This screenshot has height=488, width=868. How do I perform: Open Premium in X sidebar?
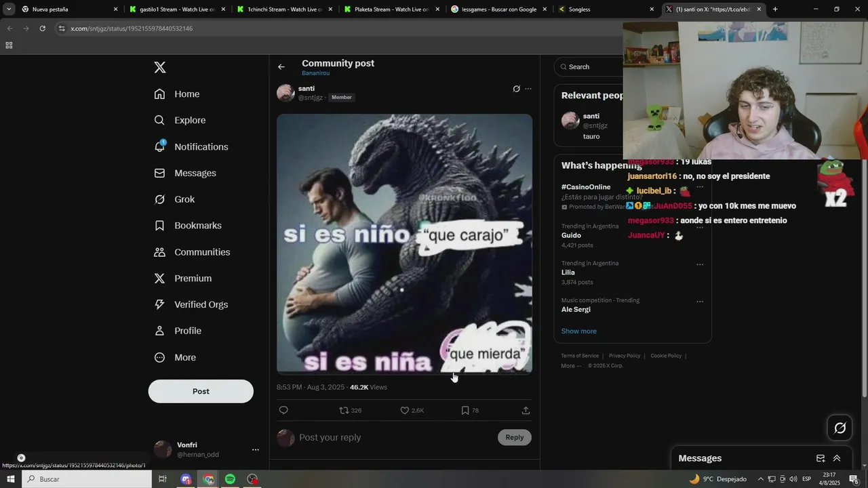coord(183,279)
